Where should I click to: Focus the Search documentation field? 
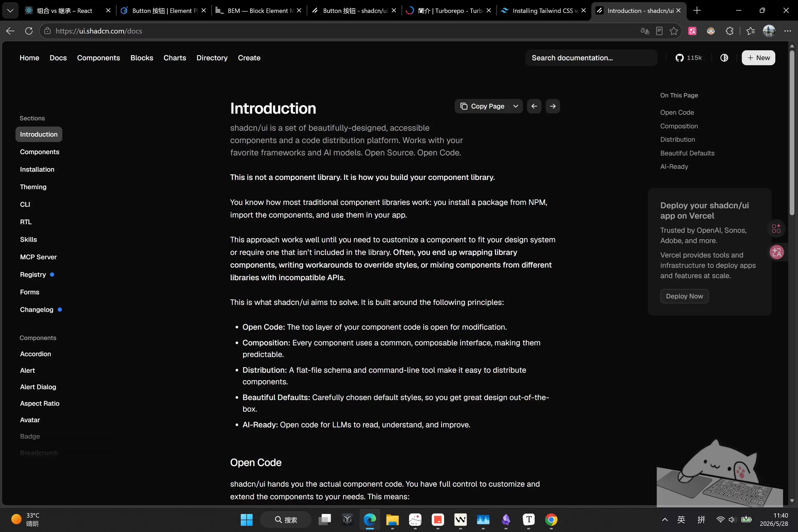tap(591, 58)
